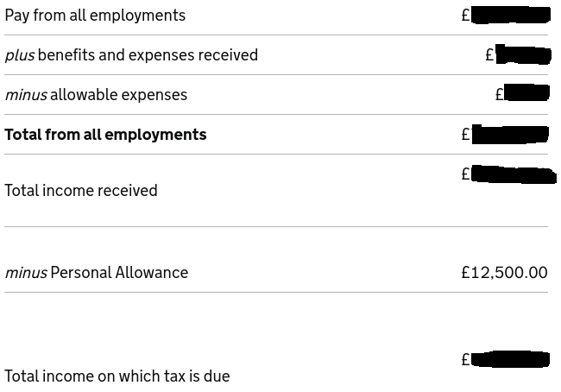
Task: Select the redacted taxable income amount
Action: 511,359
